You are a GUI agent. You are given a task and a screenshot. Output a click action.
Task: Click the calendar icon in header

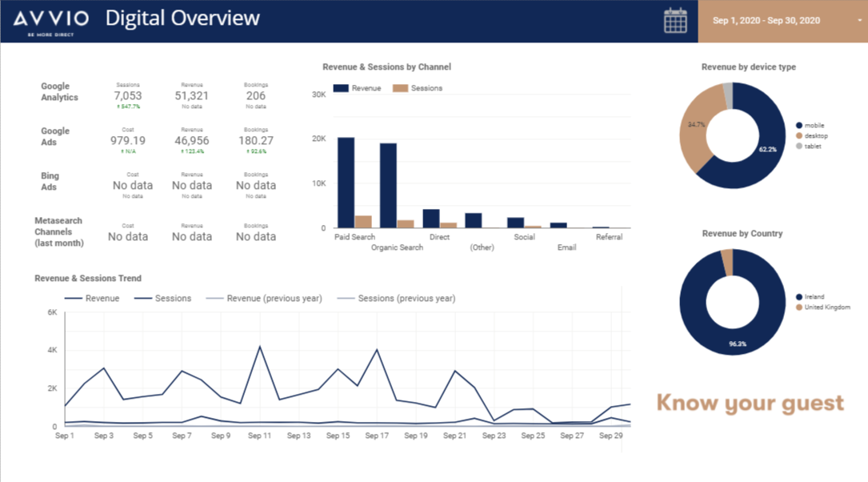[x=675, y=21]
